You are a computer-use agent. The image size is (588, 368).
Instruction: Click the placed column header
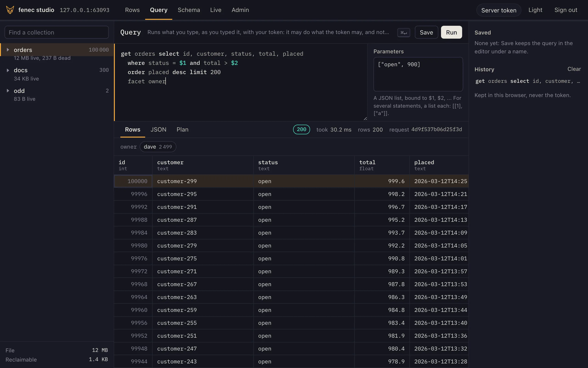coord(439,165)
